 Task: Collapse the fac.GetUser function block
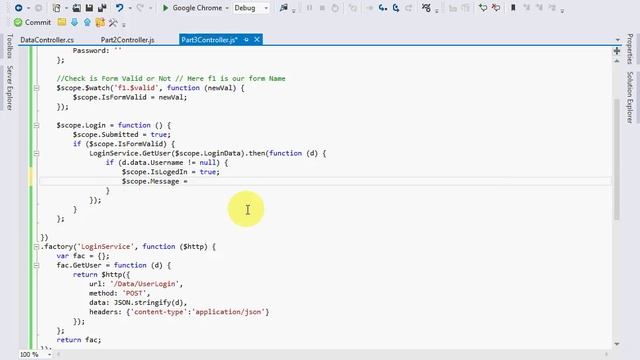coord(36,265)
